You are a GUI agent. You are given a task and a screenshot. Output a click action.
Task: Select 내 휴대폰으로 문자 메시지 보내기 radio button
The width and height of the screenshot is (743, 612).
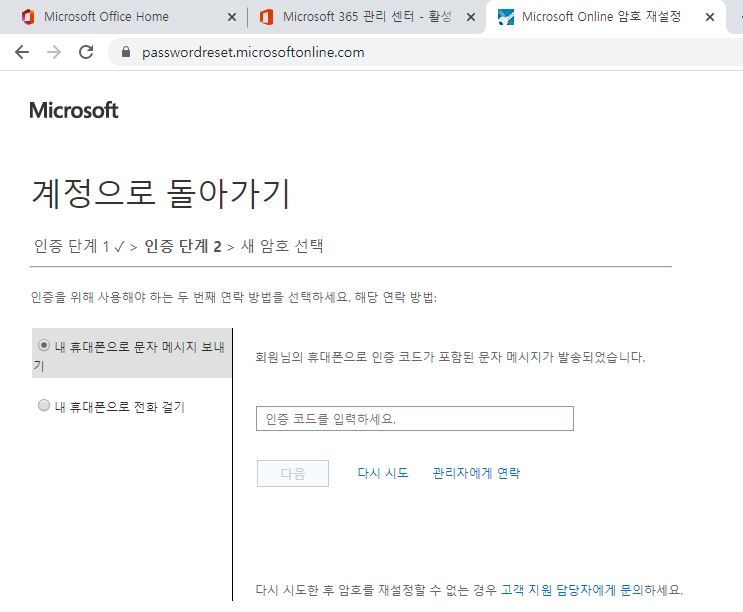(x=44, y=345)
